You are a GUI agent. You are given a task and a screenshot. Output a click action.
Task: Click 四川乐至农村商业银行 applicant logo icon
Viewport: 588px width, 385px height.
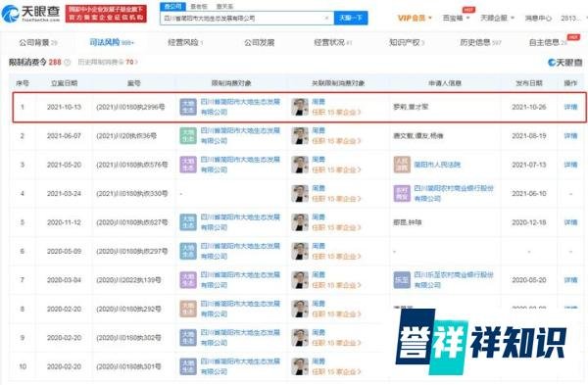[x=402, y=280]
